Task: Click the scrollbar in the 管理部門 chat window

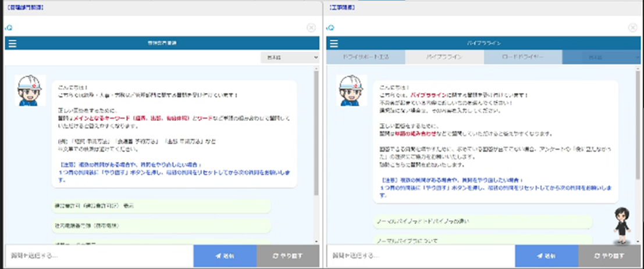Action: [316, 134]
